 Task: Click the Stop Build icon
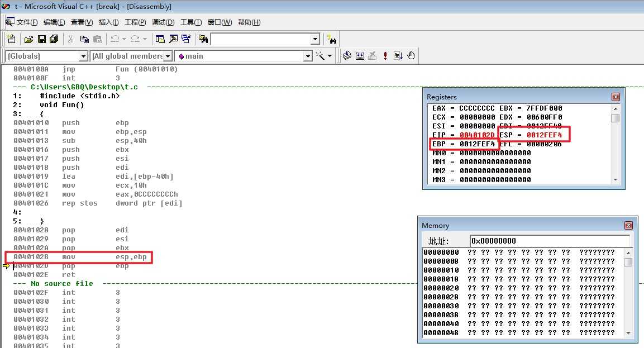pos(373,55)
